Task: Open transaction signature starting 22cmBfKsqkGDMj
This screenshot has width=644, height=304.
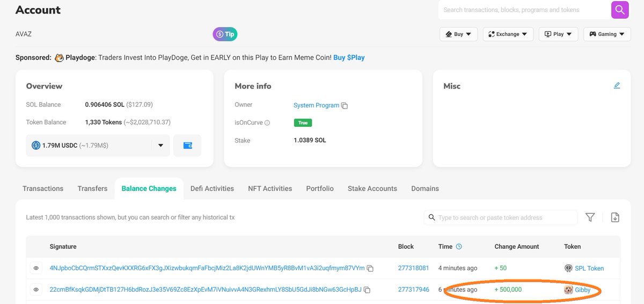Action: pyautogui.click(x=206, y=289)
